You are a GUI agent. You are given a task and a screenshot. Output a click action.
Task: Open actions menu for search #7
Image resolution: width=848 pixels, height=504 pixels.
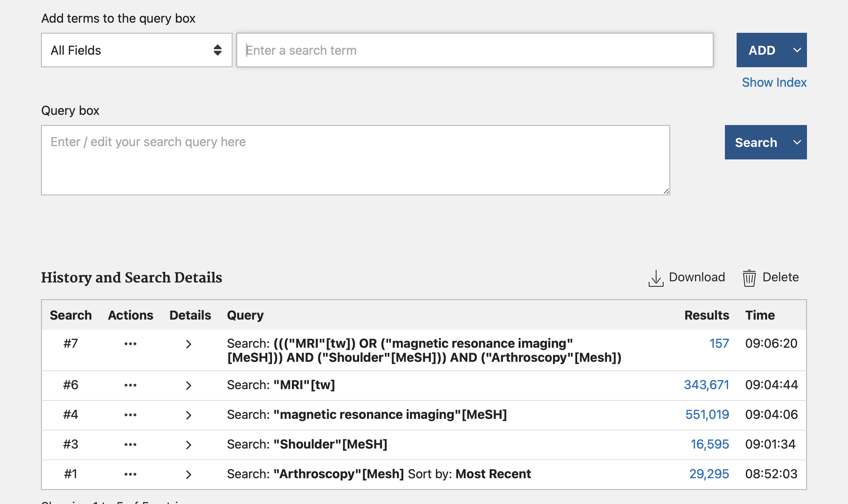pyautogui.click(x=130, y=344)
